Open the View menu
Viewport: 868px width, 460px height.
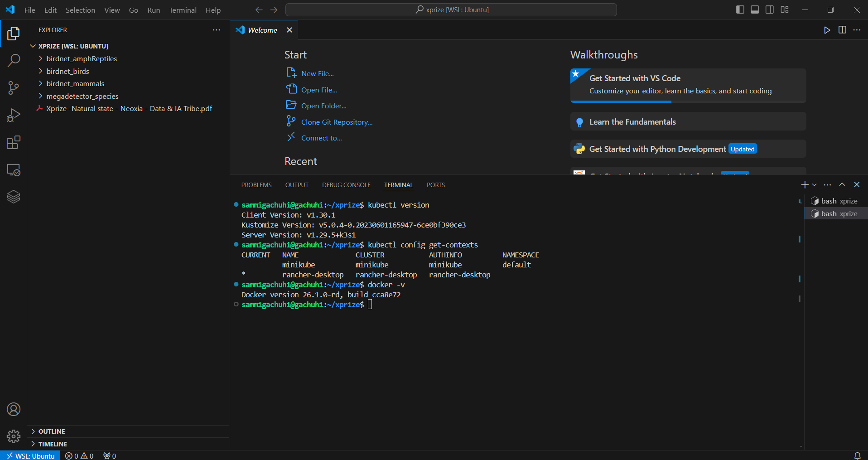[112, 10]
